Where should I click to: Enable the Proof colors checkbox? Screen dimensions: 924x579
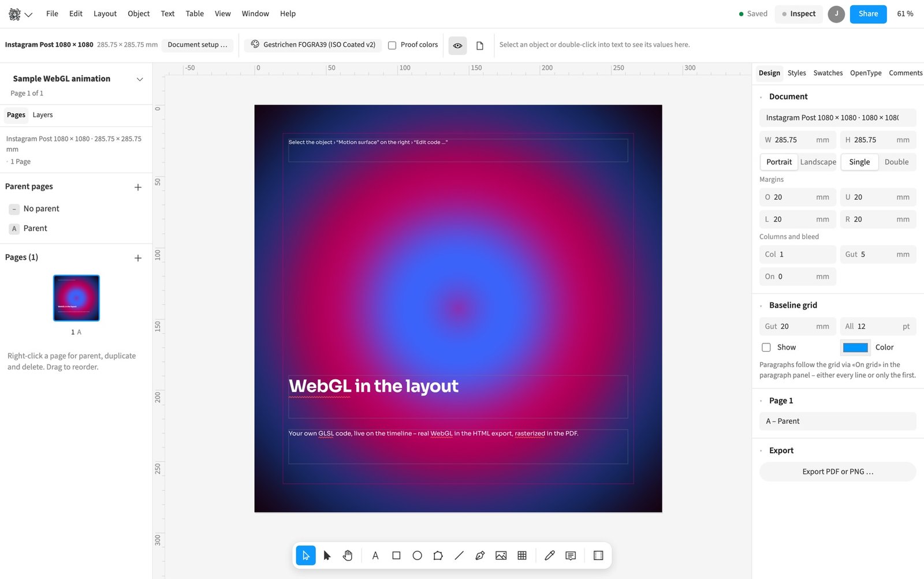click(x=392, y=45)
